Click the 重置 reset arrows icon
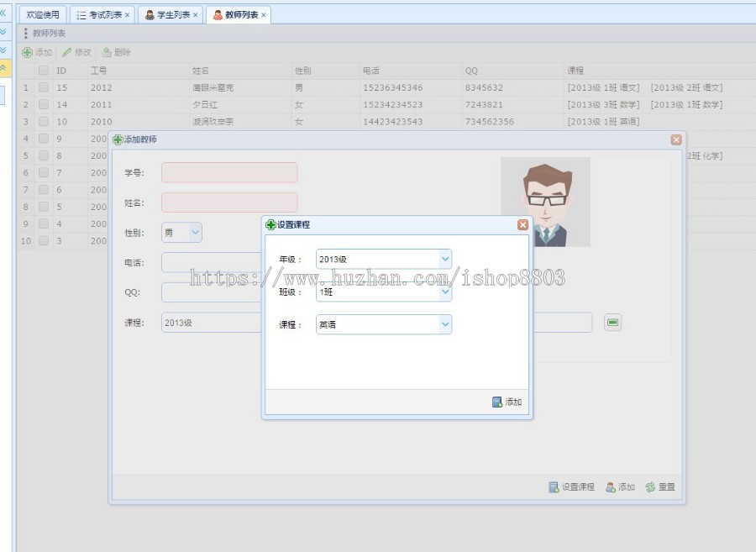The image size is (756, 552). 650,486
